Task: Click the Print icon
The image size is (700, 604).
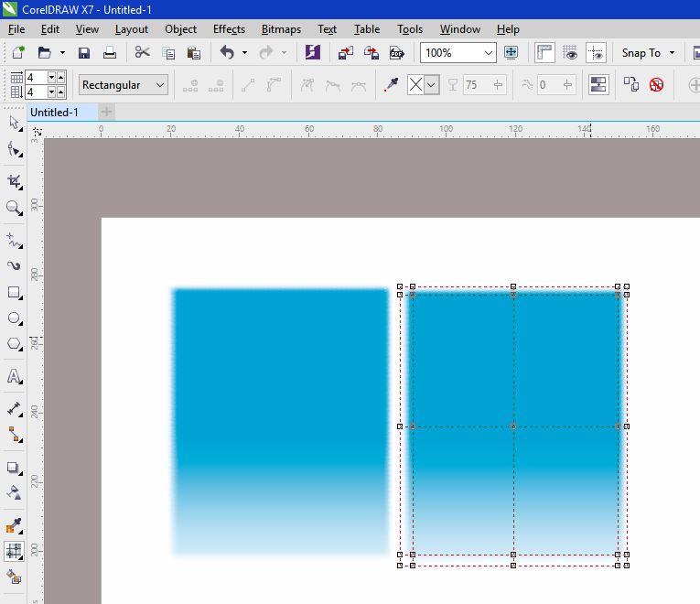Action: [x=110, y=53]
